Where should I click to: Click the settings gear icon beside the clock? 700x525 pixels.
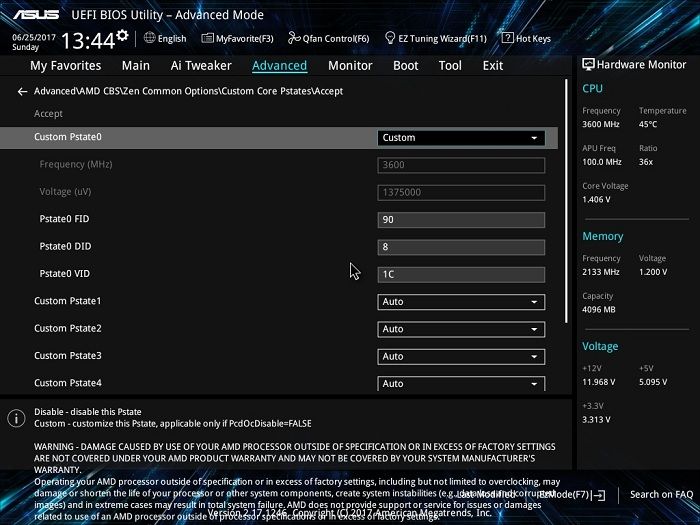122,35
